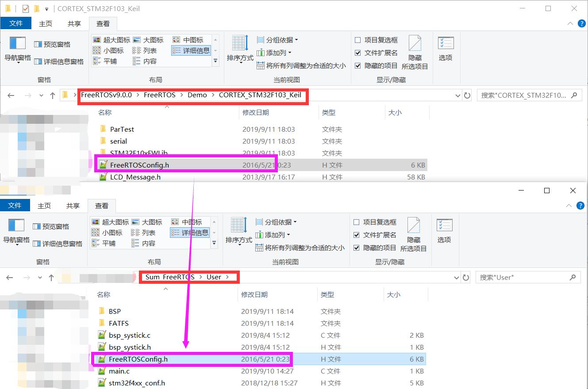This screenshot has width=588, height=389.
Task: Choose Tiles layout in upper window
Action: tap(105, 61)
